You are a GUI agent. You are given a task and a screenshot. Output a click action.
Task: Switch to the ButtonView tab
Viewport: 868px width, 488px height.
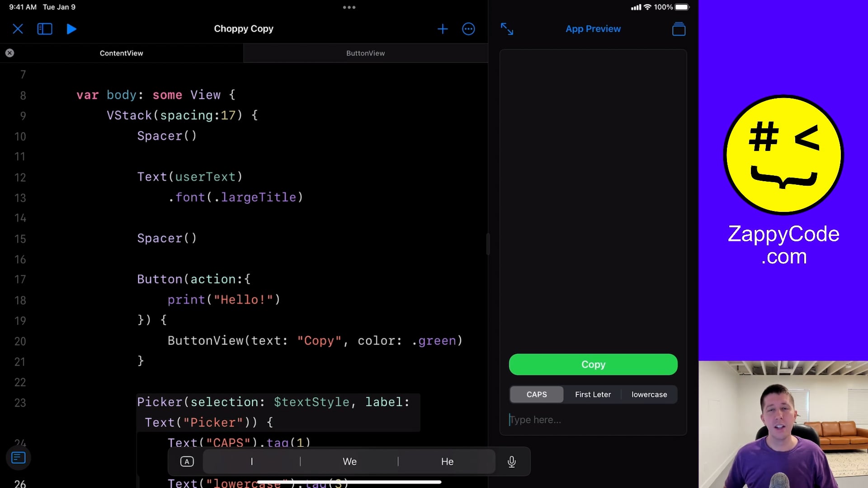point(365,53)
